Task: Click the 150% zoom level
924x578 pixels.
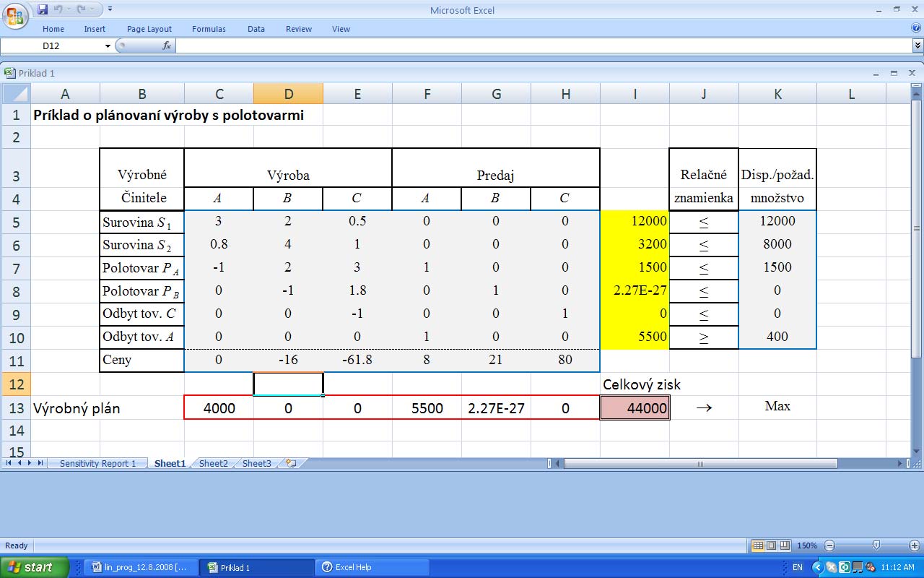Action: click(x=808, y=545)
